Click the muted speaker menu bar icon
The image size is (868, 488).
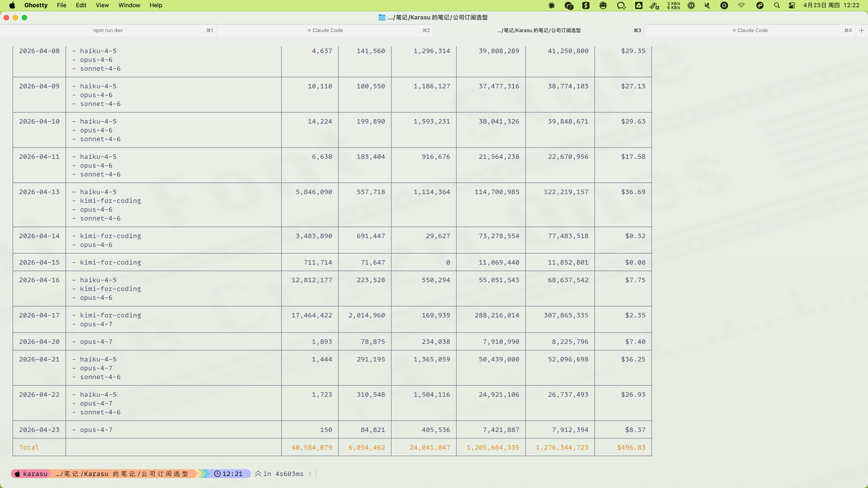coord(707,5)
